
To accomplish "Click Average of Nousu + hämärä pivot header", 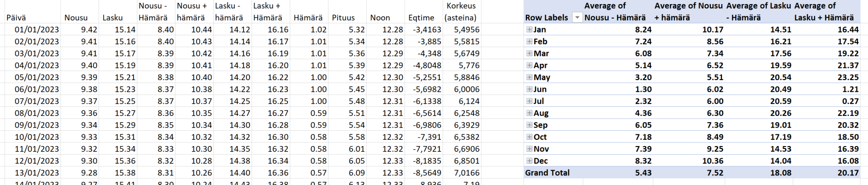I will [x=689, y=12].
